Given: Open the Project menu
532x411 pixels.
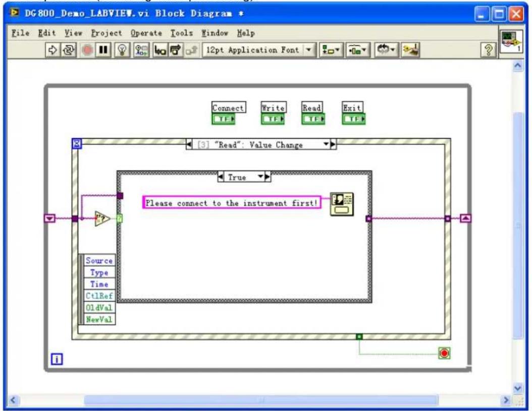Looking at the screenshot, I should click(106, 33).
